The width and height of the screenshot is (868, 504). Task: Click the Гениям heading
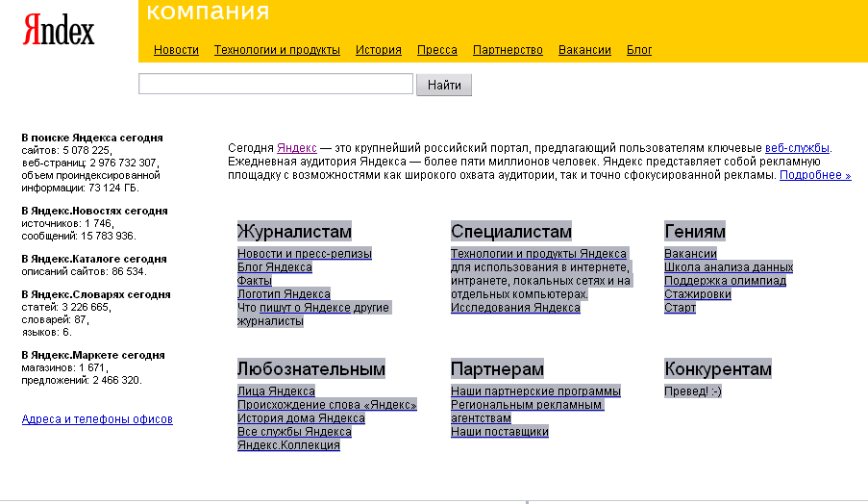(695, 232)
